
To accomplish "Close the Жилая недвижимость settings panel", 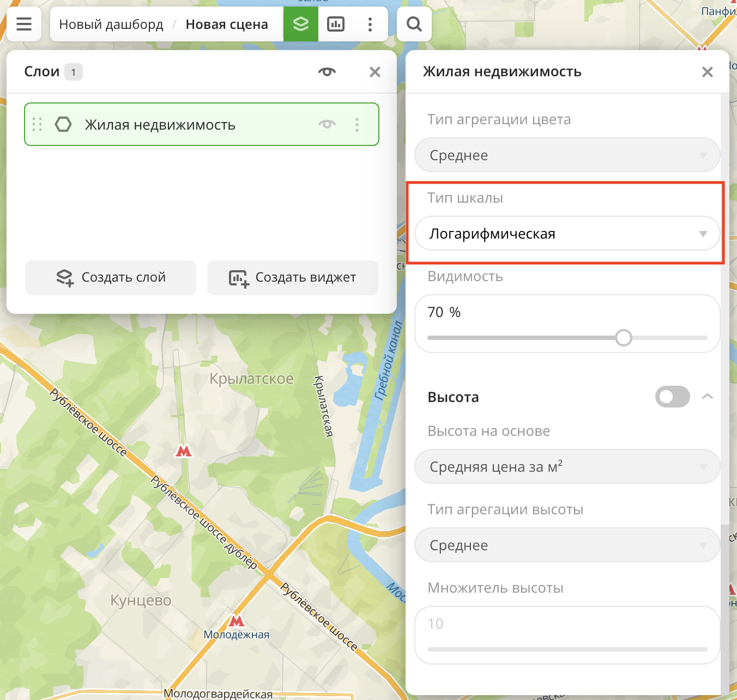I will [x=708, y=72].
